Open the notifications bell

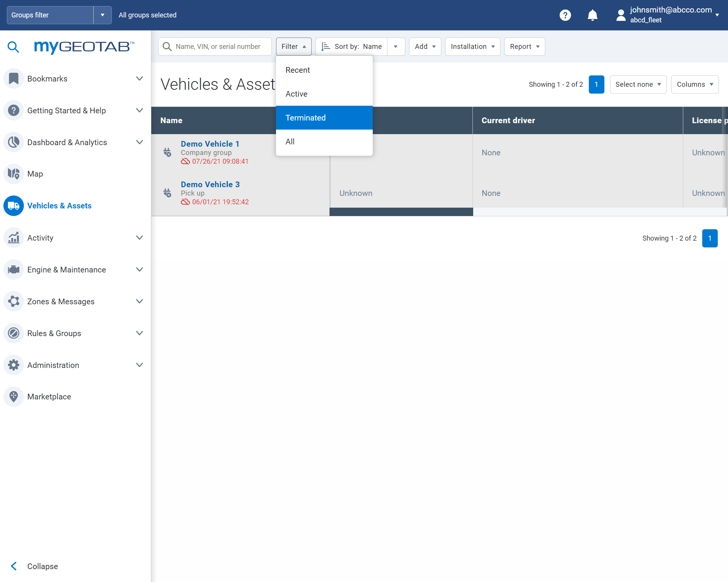(592, 15)
